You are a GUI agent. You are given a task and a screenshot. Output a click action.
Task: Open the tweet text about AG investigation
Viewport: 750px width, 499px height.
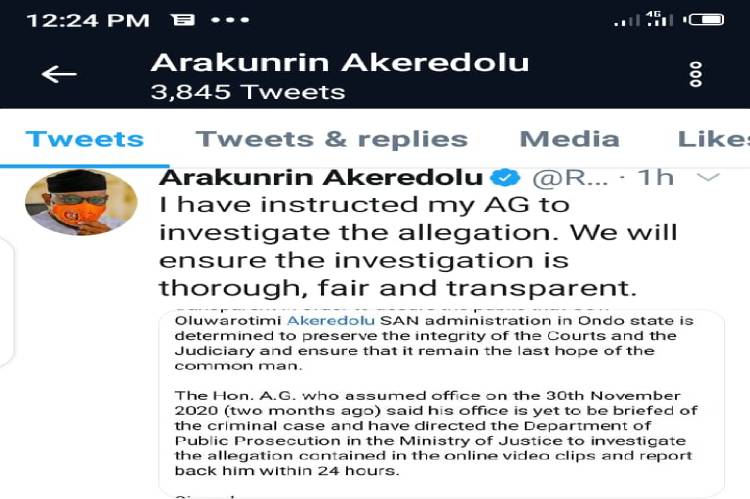418,246
